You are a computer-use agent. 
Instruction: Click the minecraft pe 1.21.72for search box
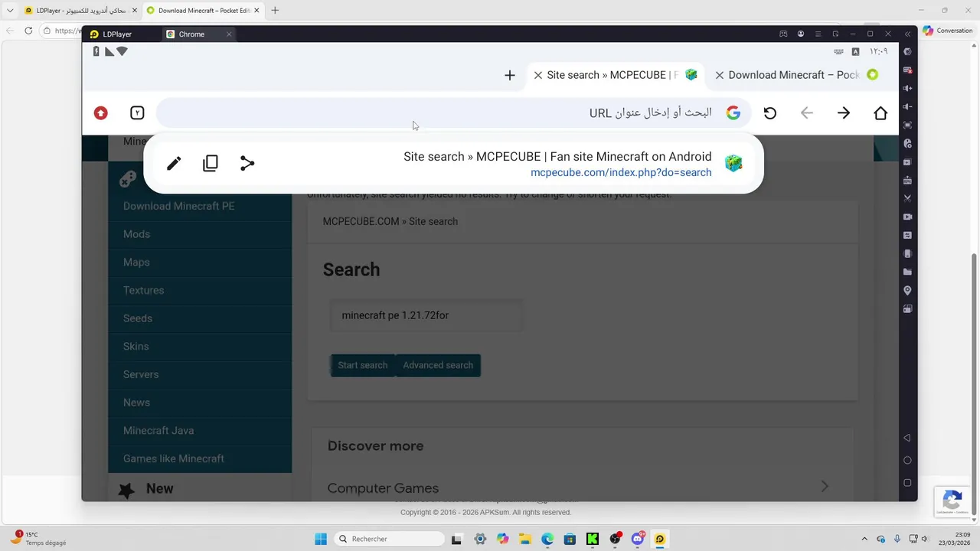[426, 315]
